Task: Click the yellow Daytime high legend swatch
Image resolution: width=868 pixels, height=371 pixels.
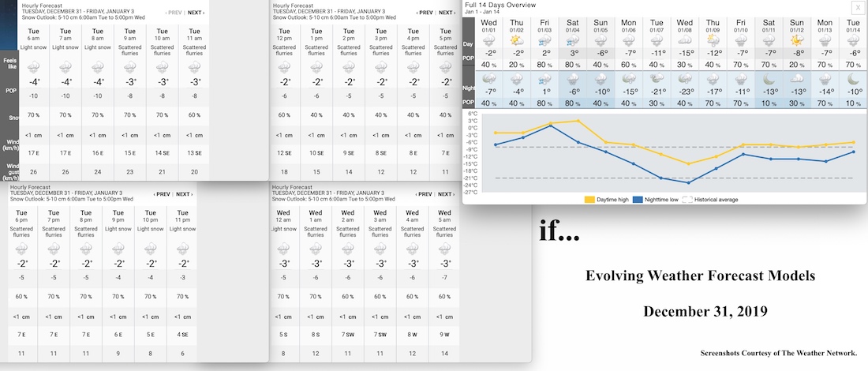Action: (589, 200)
